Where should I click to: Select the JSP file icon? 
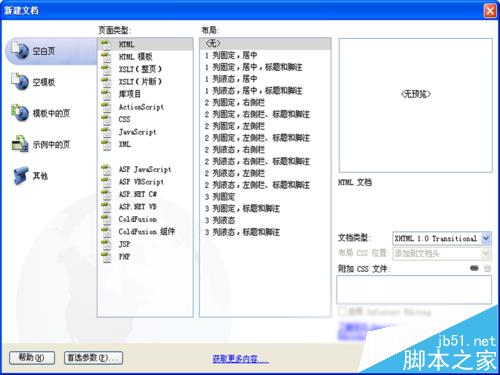(x=106, y=244)
